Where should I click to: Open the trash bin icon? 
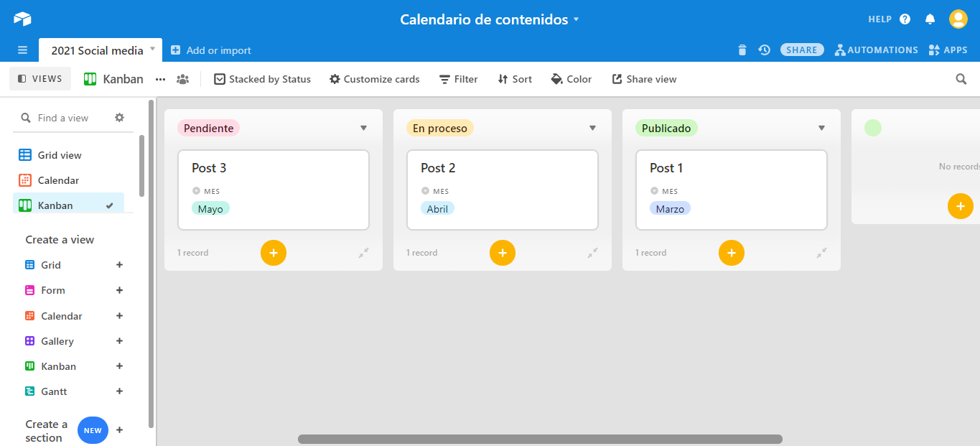(x=742, y=50)
